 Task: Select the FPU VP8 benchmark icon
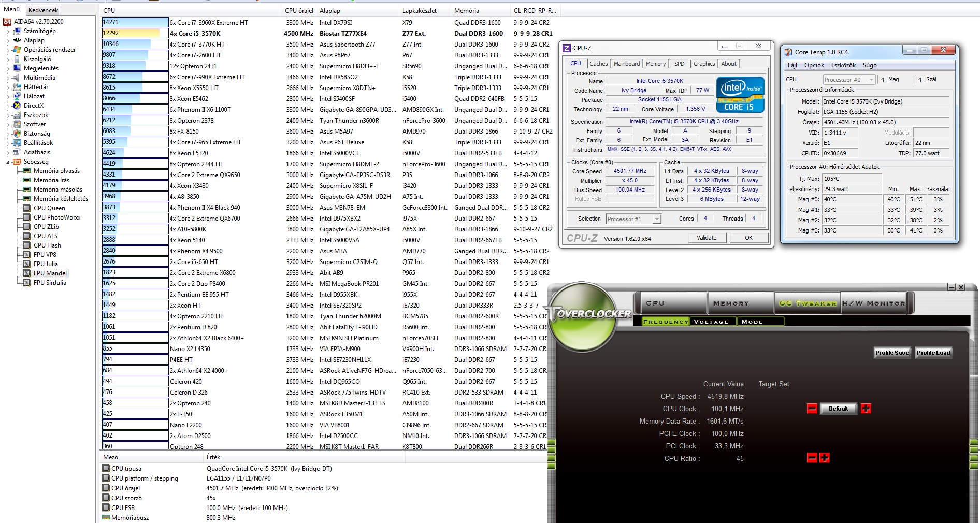click(27, 255)
